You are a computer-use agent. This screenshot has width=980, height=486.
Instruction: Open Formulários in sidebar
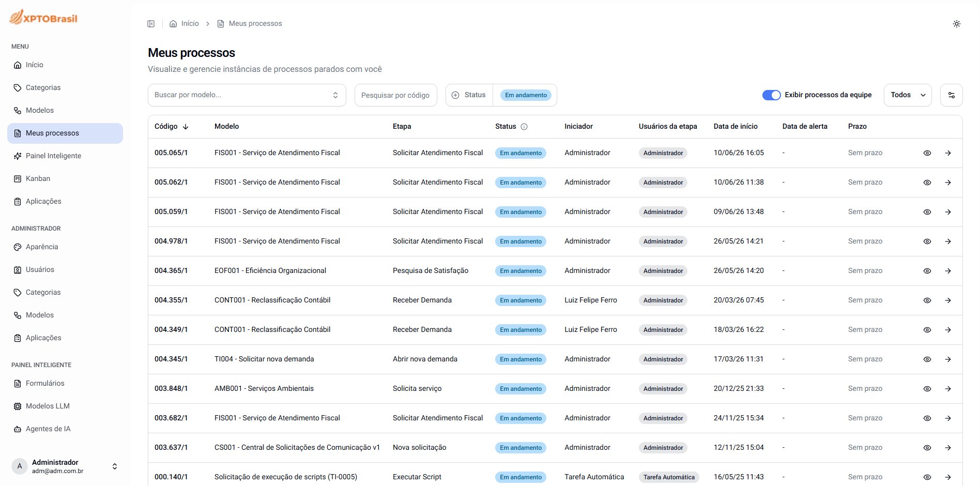[x=65, y=384]
